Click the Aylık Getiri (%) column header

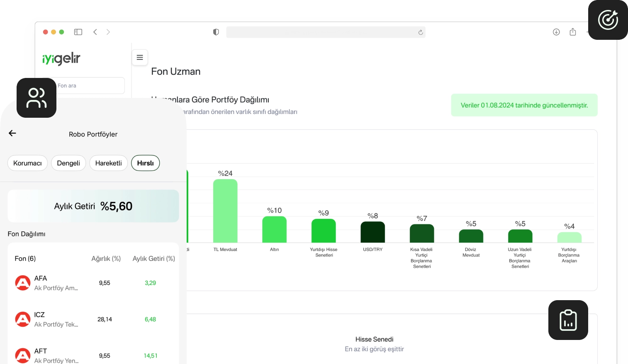(x=154, y=259)
